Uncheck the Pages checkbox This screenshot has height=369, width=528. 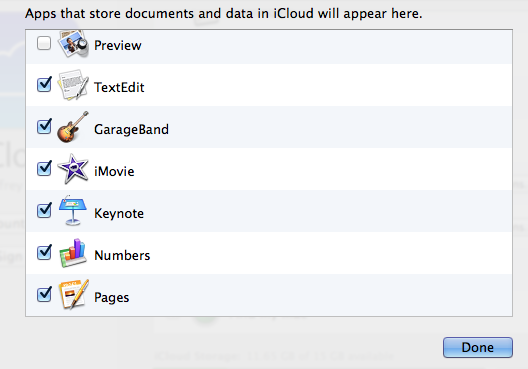click(x=44, y=294)
